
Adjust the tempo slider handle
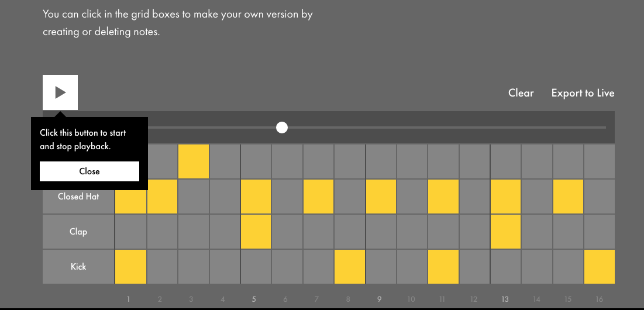point(282,128)
